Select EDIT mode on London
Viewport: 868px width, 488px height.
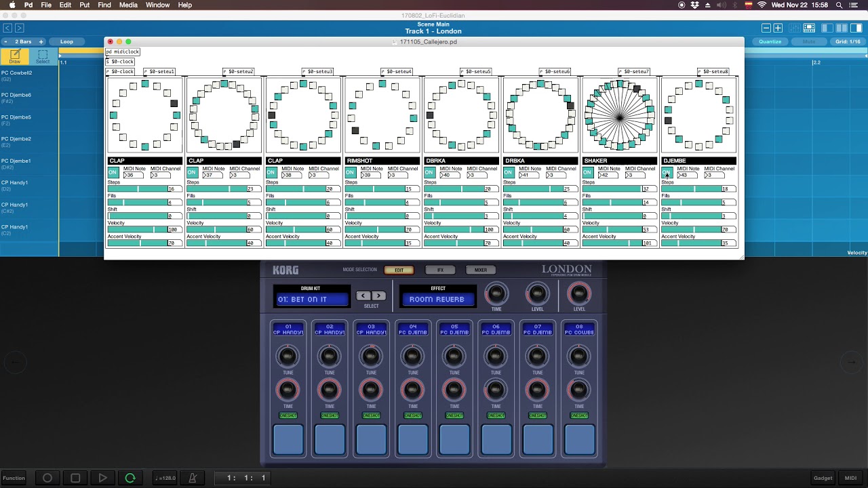click(x=399, y=270)
